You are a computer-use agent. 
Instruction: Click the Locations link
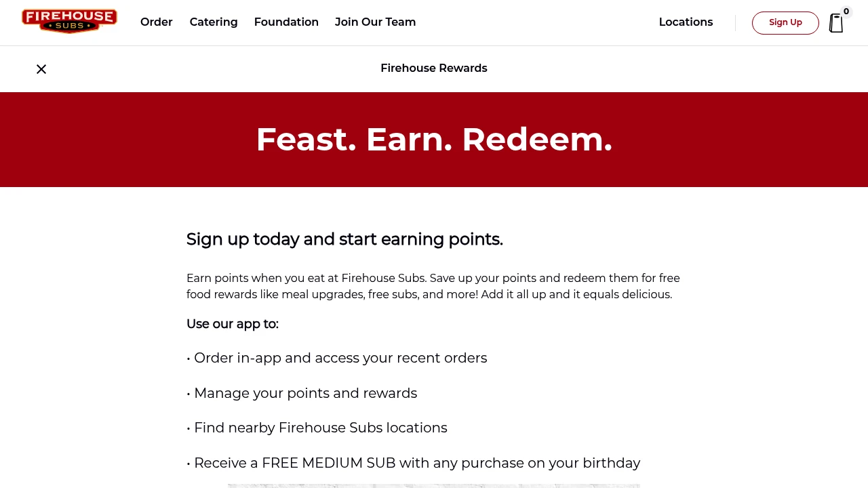click(x=686, y=22)
